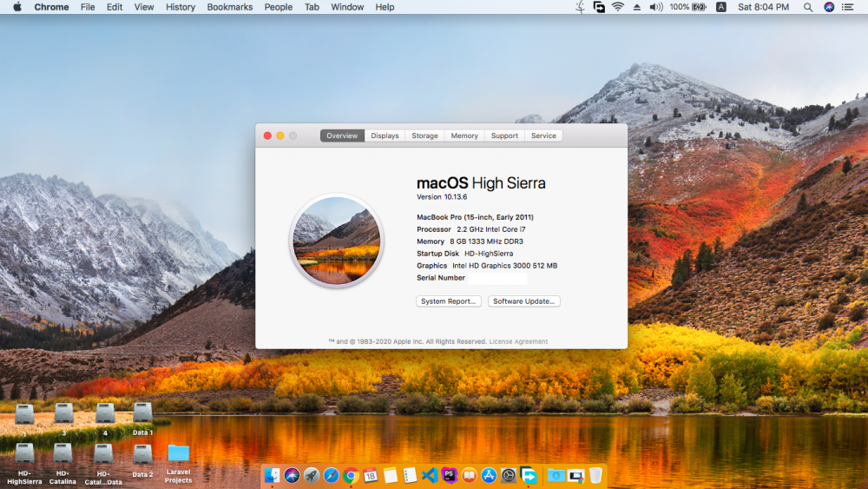Open the Notes app in Dock
The height and width of the screenshot is (489, 868).
point(391,475)
